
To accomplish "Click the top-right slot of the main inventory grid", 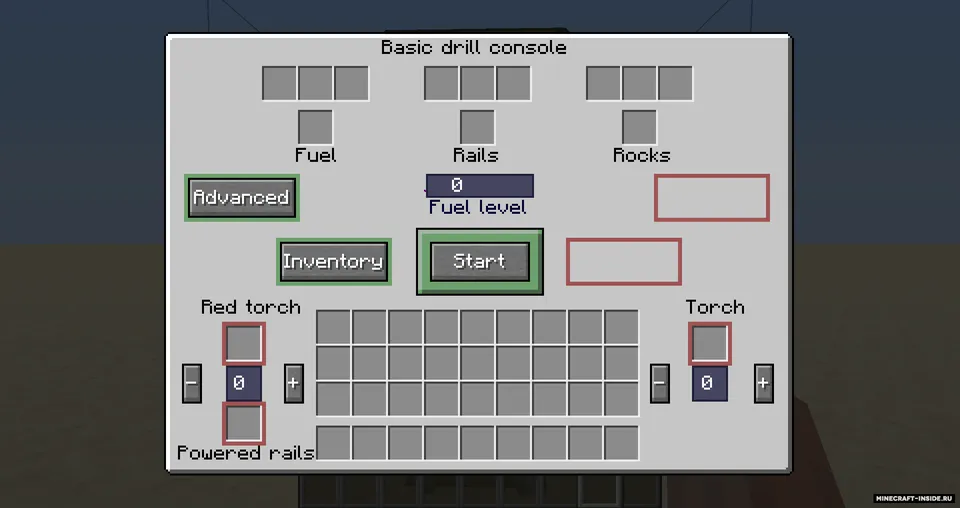I will 621,327.
